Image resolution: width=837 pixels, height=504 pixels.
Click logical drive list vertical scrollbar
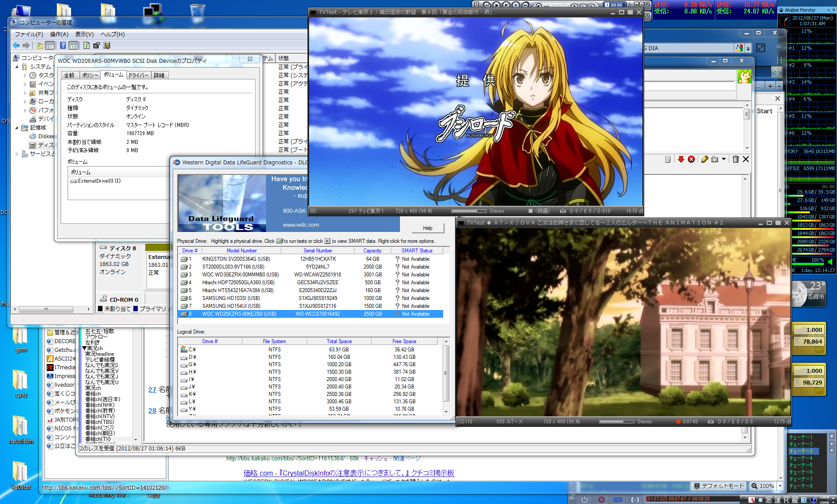[x=446, y=376]
